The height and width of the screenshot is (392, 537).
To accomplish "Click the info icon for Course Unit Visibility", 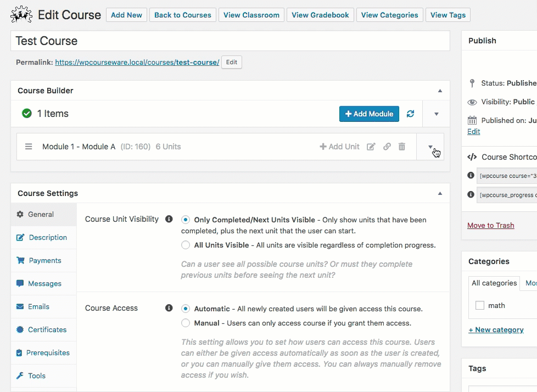I will (x=169, y=219).
